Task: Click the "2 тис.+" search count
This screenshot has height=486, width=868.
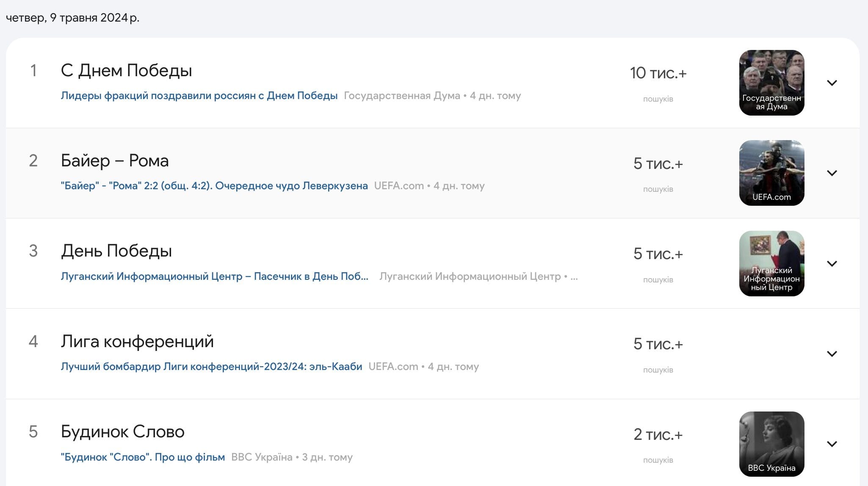Action: click(658, 435)
